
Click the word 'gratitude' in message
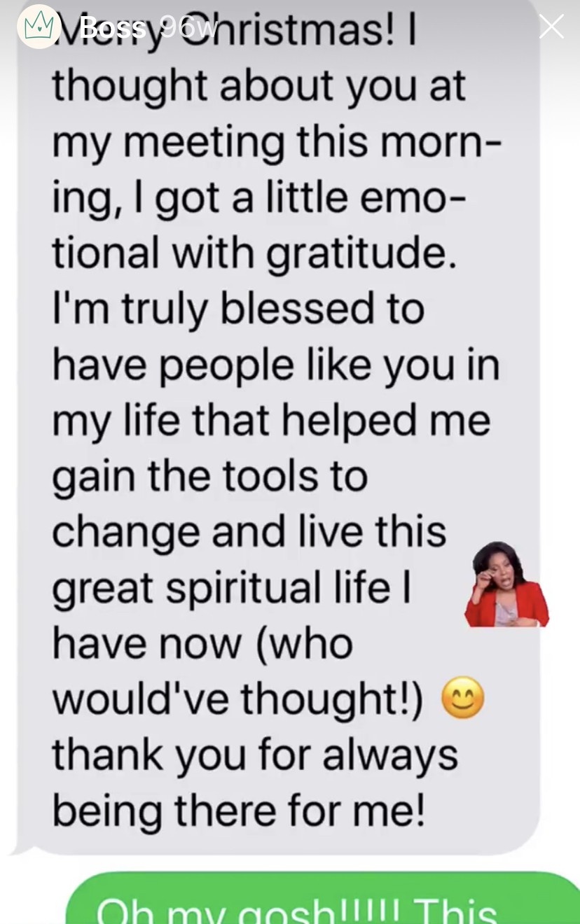361,255
